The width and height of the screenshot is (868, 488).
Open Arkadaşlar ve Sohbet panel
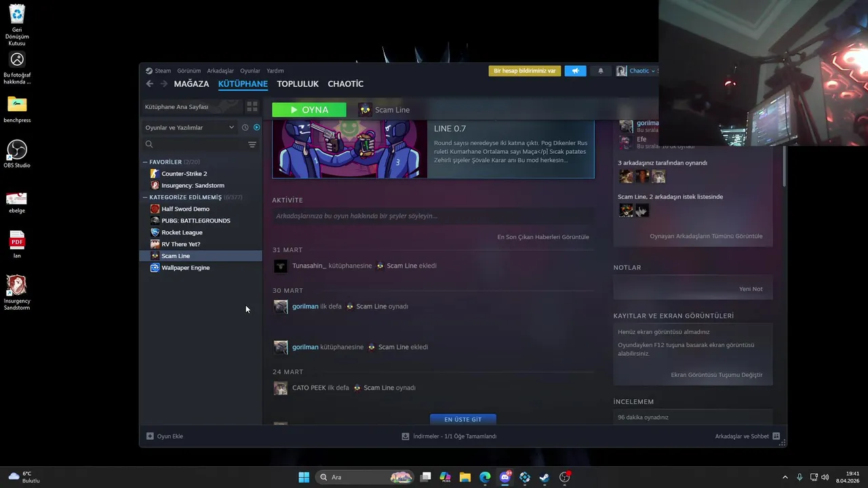pos(747,436)
